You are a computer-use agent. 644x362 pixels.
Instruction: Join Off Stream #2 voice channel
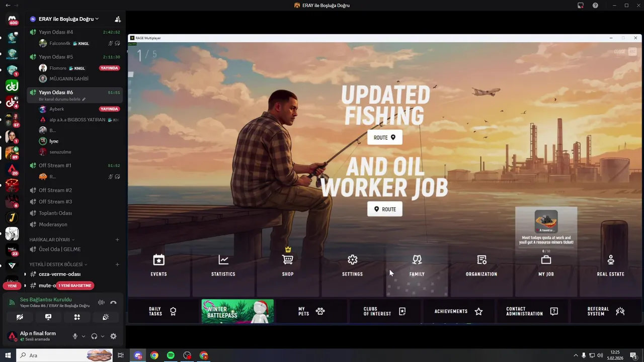click(75, 190)
